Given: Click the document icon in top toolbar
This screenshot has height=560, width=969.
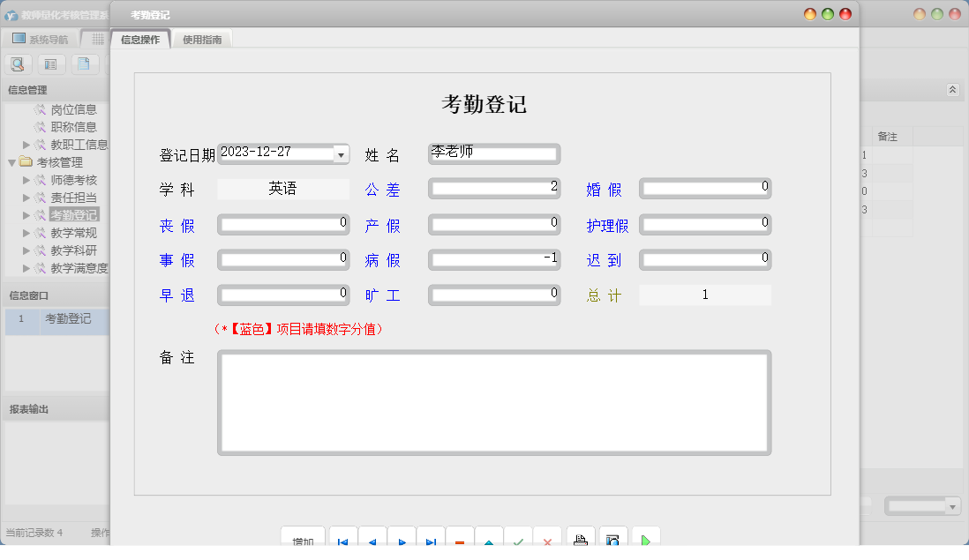Looking at the screenshot, I should coord(83,63).
